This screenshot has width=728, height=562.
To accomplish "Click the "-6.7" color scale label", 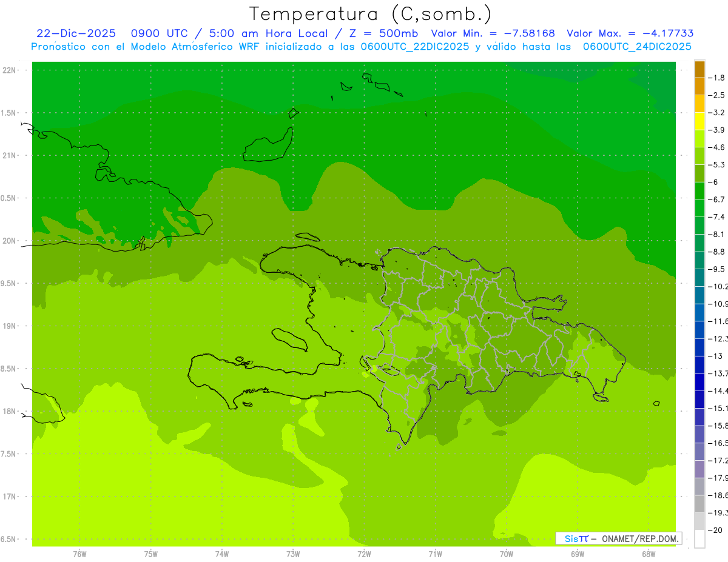I will pos(716,199).
